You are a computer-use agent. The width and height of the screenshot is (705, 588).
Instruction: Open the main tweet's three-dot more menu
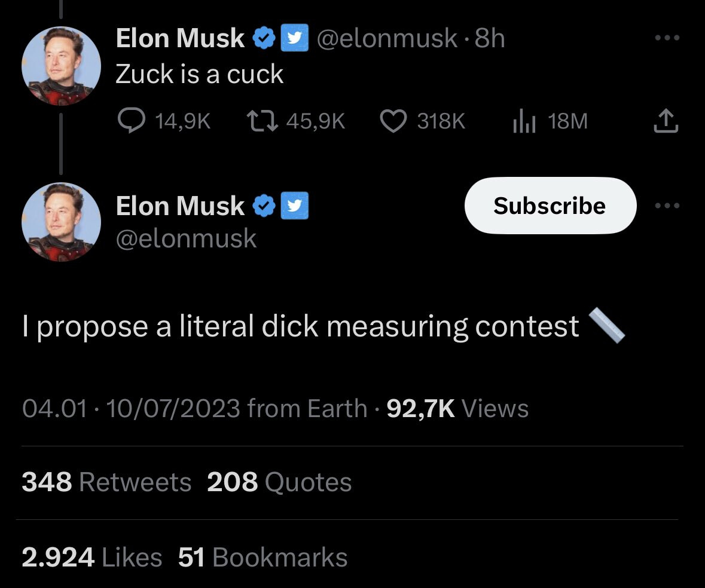[667, 206]
